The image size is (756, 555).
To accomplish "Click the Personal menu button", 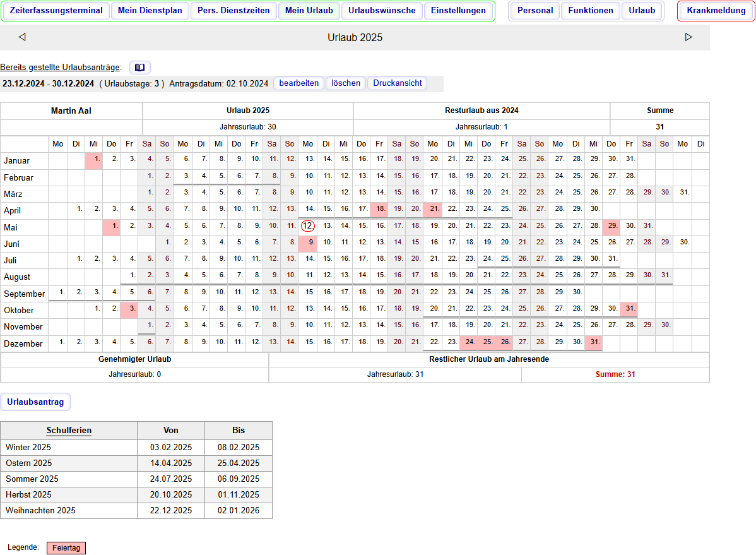I will (x=535, y=11).
